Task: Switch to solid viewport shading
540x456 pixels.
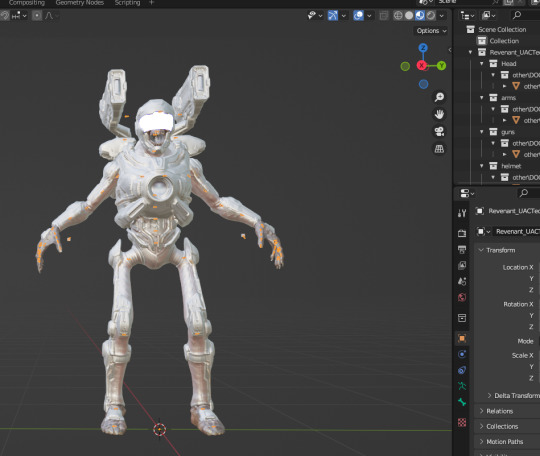Action: [409, 15]
